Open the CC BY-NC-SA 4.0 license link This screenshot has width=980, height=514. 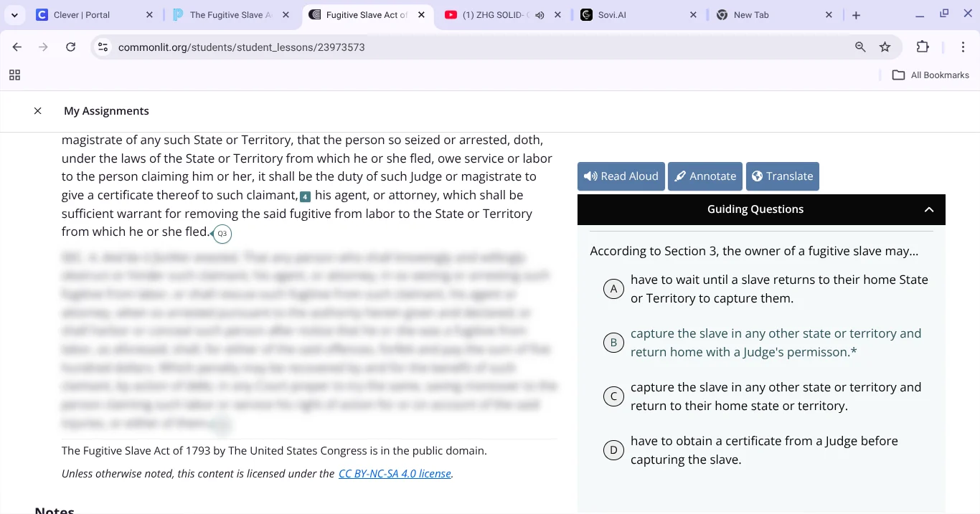click(394, 473)
